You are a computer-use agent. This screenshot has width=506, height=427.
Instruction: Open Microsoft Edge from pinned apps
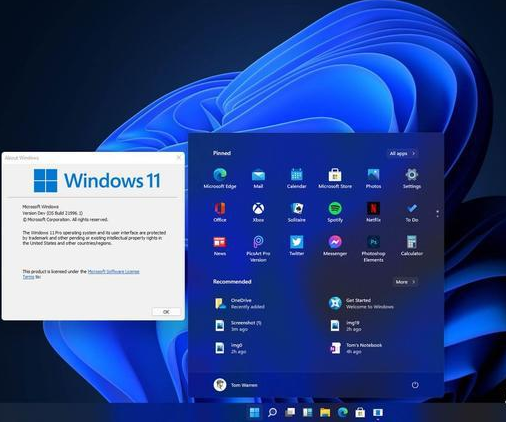point(220,178)
